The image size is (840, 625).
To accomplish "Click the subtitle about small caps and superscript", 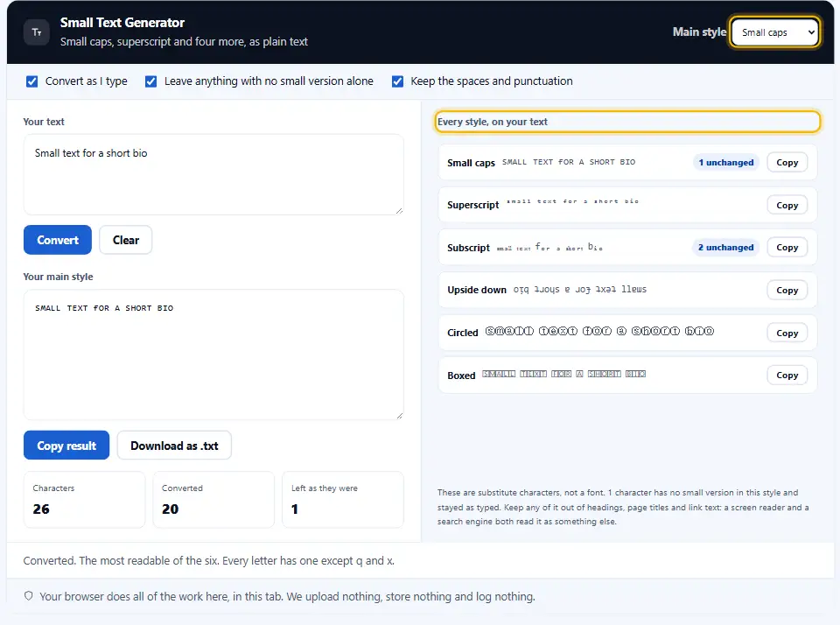I will click(x=184, y=42).
